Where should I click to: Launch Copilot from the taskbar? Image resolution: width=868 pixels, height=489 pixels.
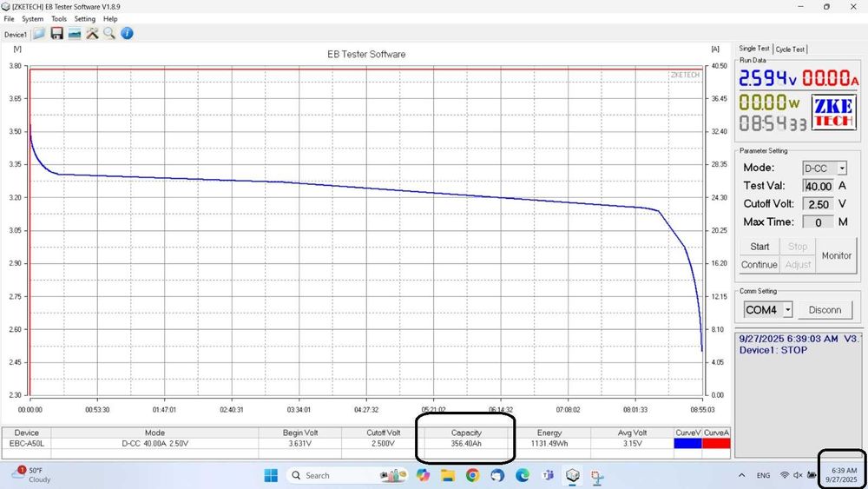point(423,475)
